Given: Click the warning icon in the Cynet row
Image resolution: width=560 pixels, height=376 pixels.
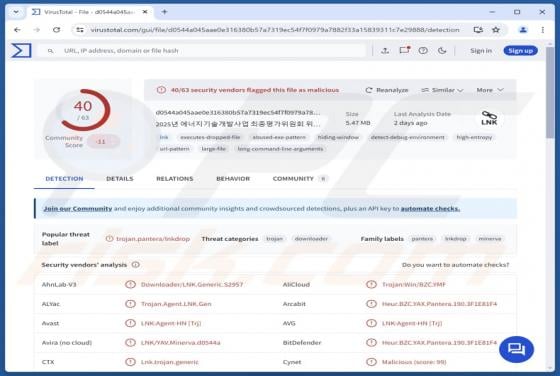Looking at the screenshot, I should [x=371, y=362].
